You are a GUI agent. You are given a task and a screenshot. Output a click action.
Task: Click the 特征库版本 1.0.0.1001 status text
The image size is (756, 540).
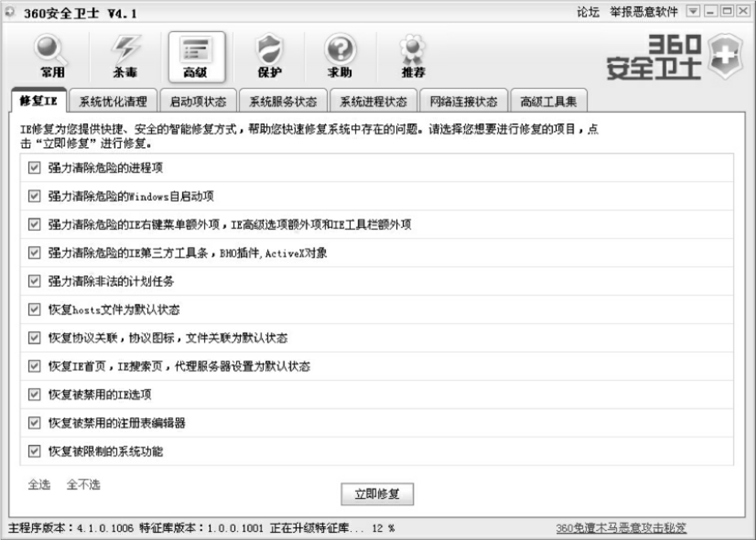(202, 528)
